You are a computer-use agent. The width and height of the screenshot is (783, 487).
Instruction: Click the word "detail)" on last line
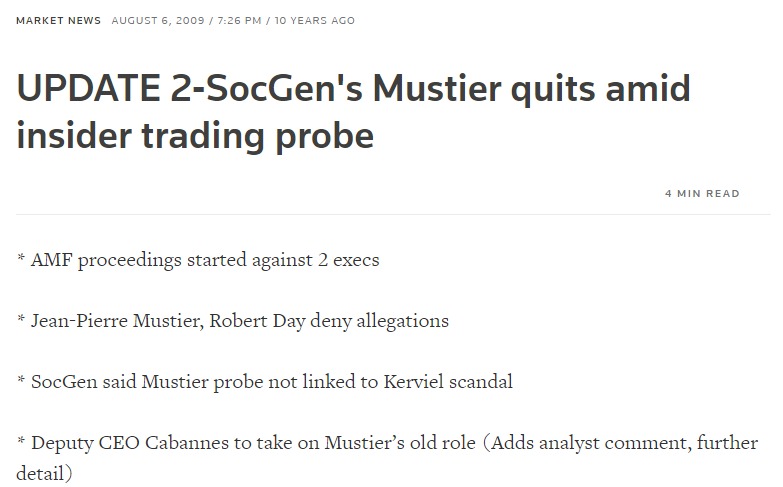click(x=45, y=472)
